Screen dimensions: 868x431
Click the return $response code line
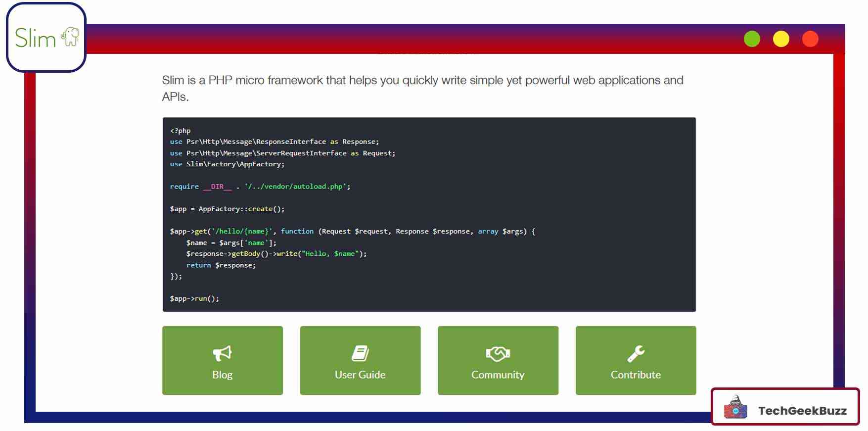[x=221, y=265]
